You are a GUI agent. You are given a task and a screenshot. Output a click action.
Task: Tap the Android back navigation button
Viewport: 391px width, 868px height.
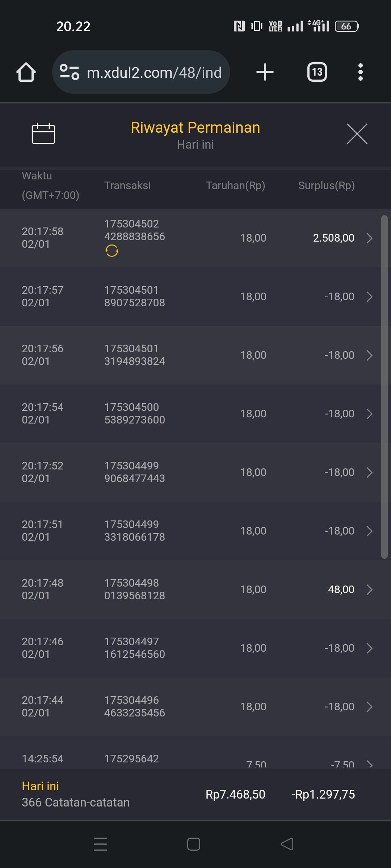pyautogui.click(x=287, y=844)
